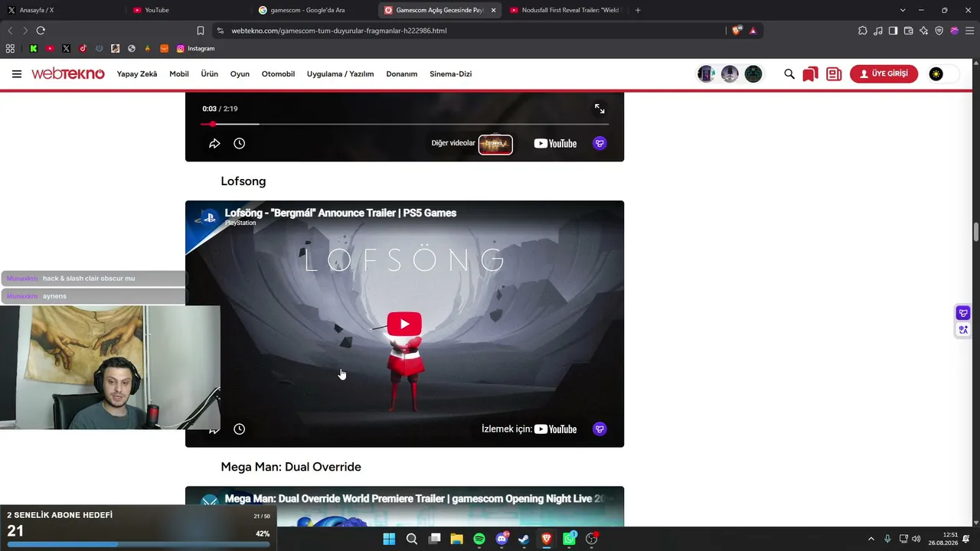Click Watch Later clock on top video
This screenshot has height=551, width=980.
tap(239, 143)
